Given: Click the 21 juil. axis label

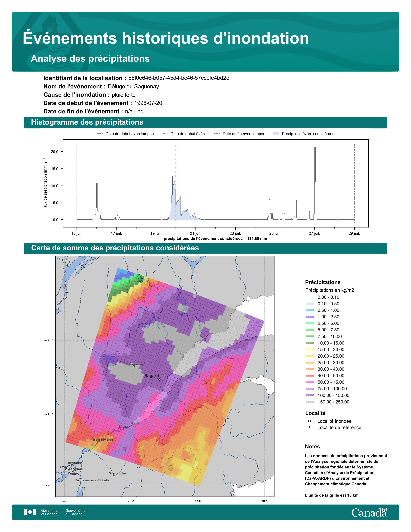Looking at the screenshot, I should pyautogui.click(x=196, y=233).
